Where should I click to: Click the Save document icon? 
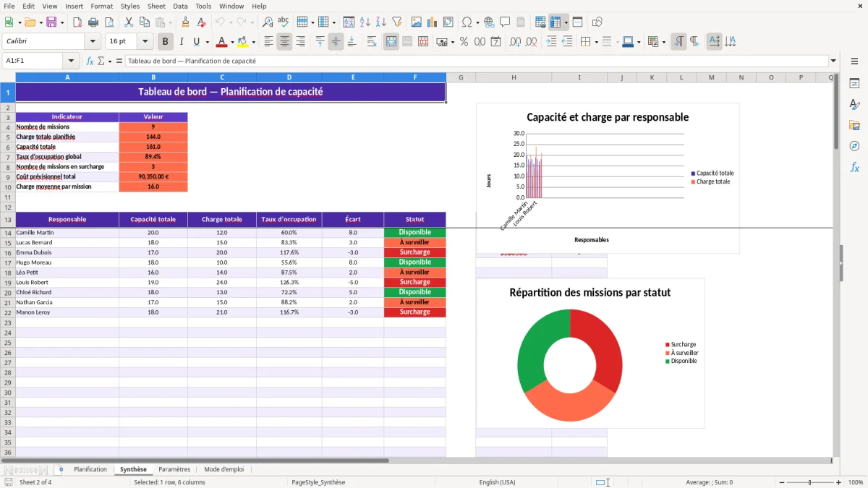[x=51, y=22]
